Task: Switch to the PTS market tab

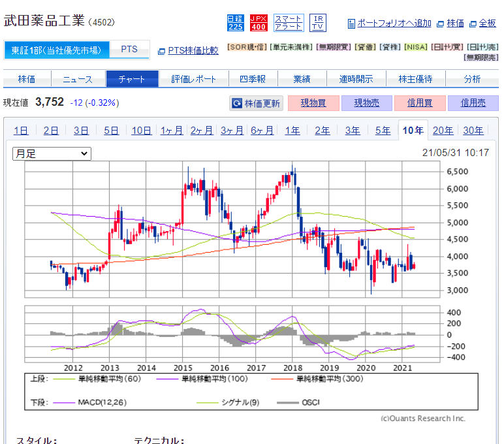Action: (129, 50)
